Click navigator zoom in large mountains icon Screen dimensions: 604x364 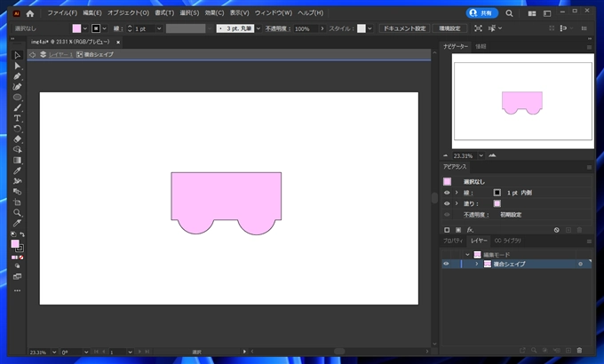click(492, 155)
